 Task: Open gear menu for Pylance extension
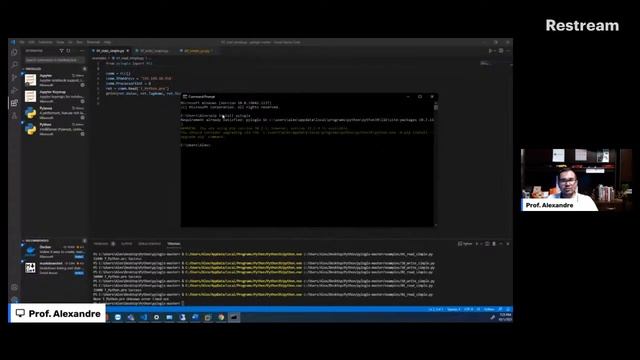tap(82, 118)
